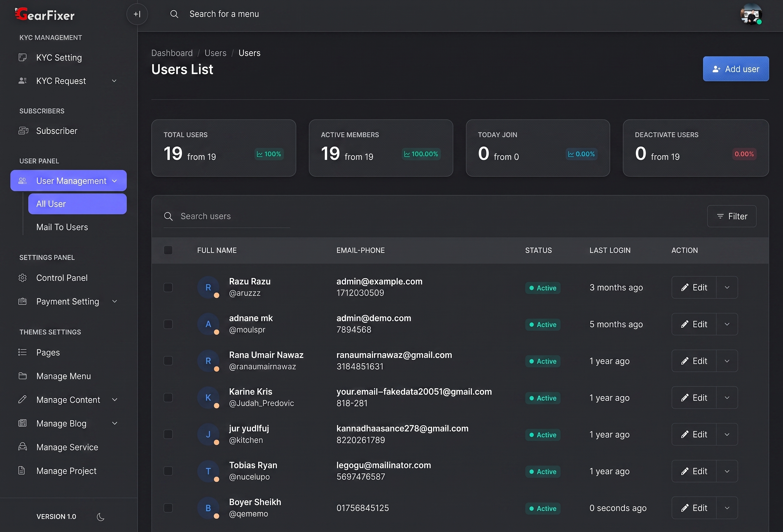Expand the Payment Setting submenu

[114, 301]
